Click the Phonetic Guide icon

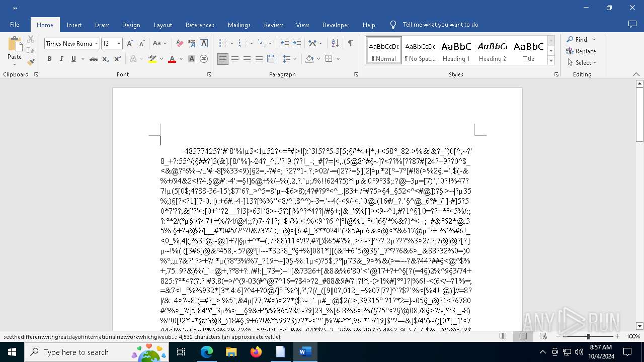tap(192, 44)
